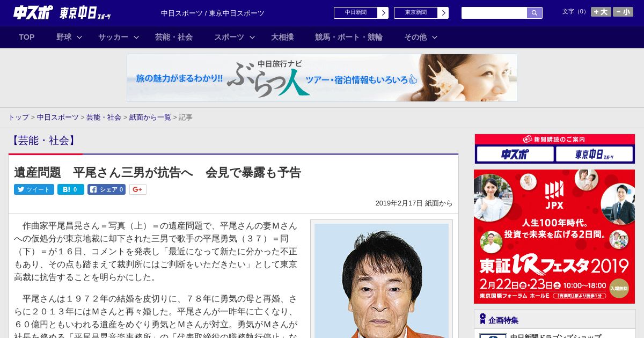Open the サッカー navigation menu
644x338 pixels.
tap(113, 37)
